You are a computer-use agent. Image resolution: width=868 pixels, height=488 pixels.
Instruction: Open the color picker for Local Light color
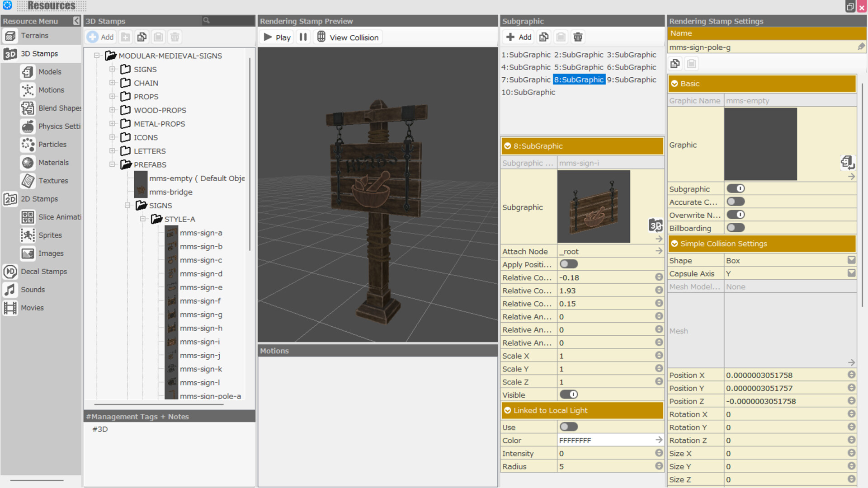pyautogui.click(x=659, y=439)
